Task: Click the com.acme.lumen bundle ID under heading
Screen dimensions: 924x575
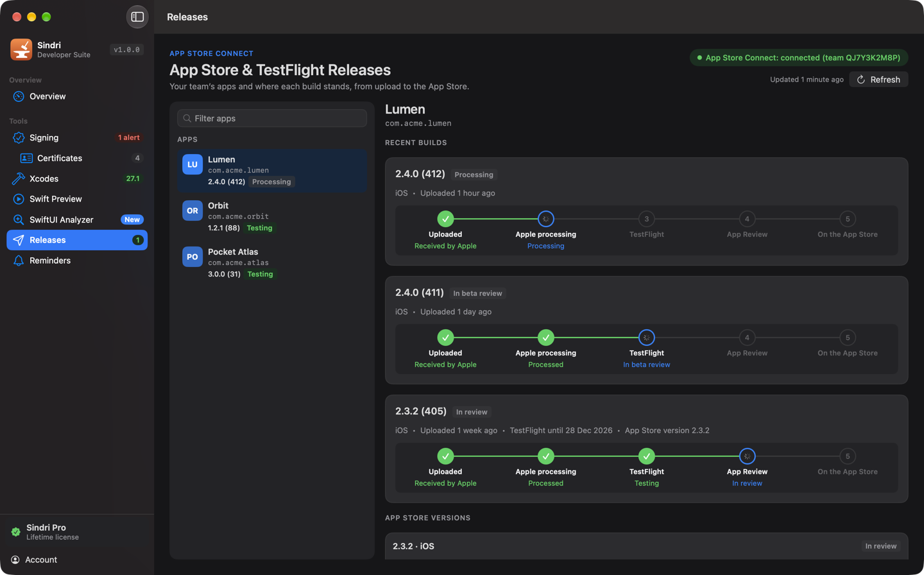Action: pyautogui.click(x=418, y=123)
